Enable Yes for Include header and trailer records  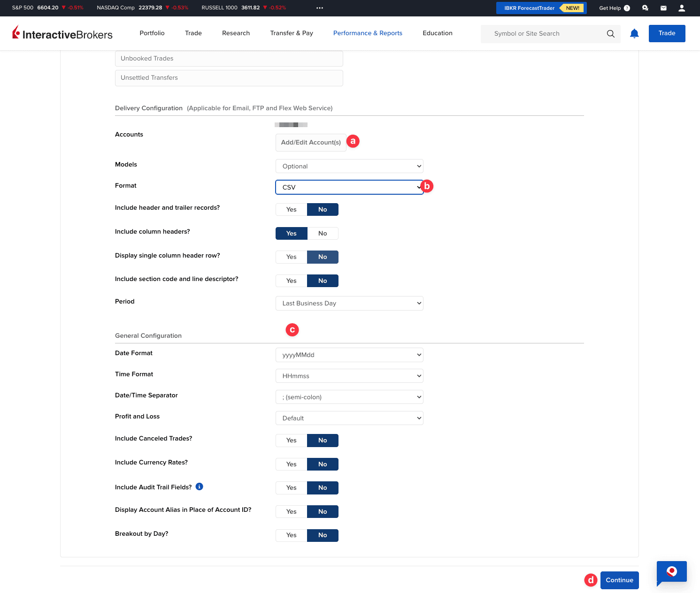[x=291, y=209]
